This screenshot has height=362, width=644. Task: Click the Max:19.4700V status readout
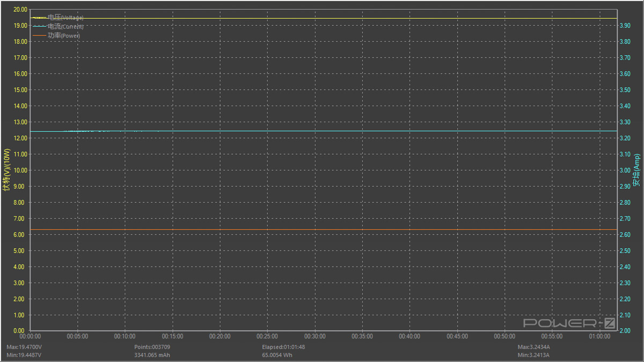point(24,347)
